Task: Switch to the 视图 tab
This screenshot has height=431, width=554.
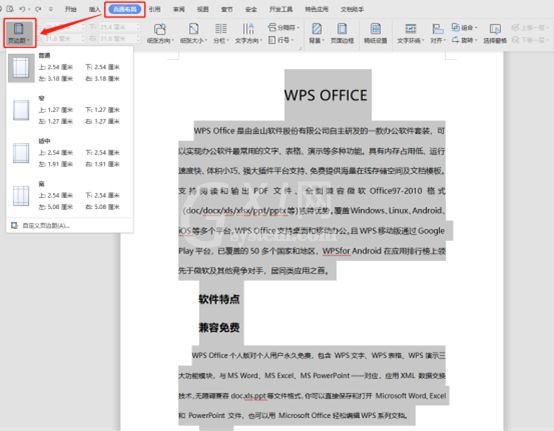Action: click(202, 9)
